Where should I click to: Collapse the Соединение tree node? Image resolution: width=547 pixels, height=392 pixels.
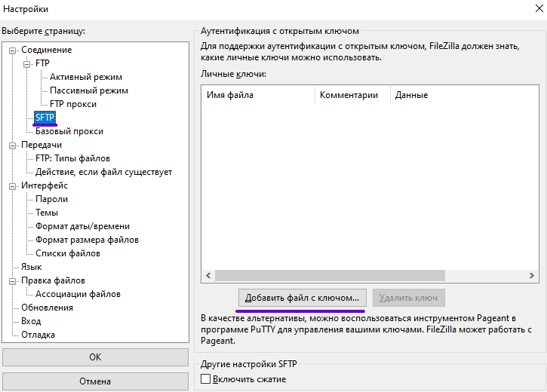pyautogui.click(x=12, y=51)
